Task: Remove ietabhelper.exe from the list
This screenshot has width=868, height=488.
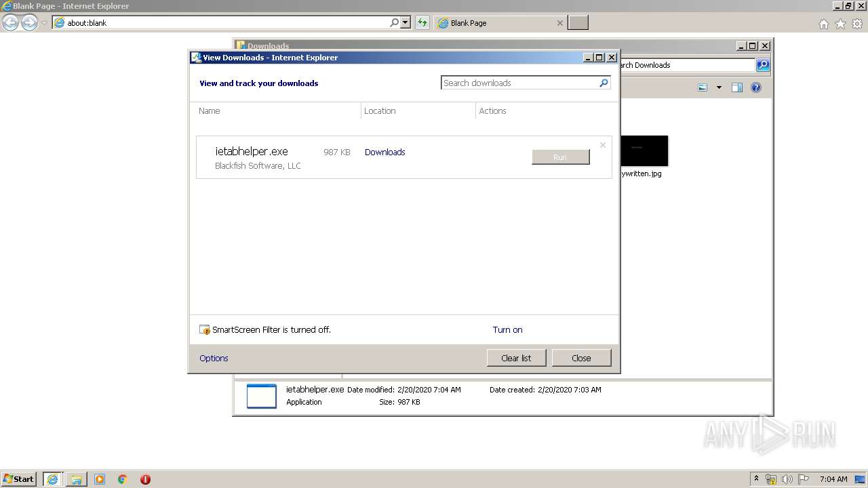Action: coord(602,145)
